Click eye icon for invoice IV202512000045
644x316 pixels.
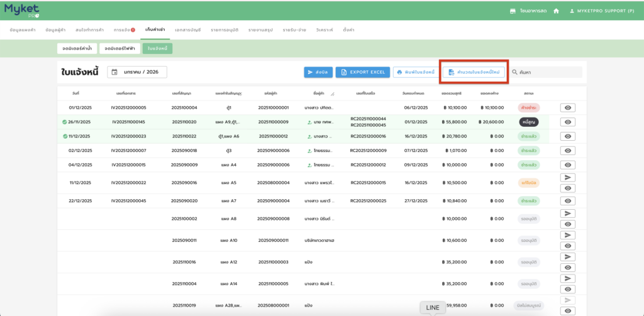pos(567,200)
